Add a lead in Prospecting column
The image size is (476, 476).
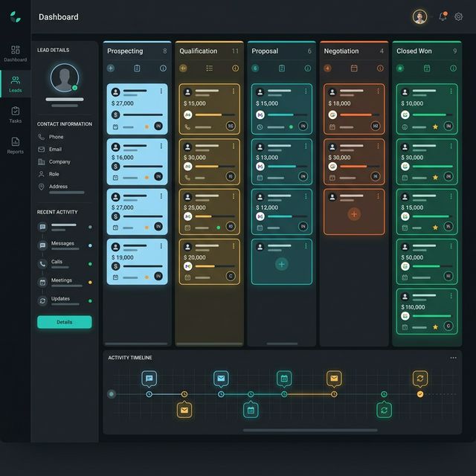click(111, 68)
